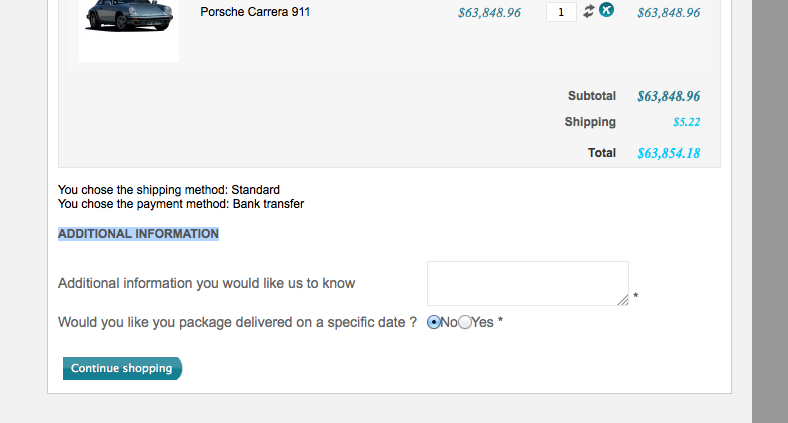The image size is (788, 423).
Task: Click the label about delivery on specific date
Action: point(237,322)
